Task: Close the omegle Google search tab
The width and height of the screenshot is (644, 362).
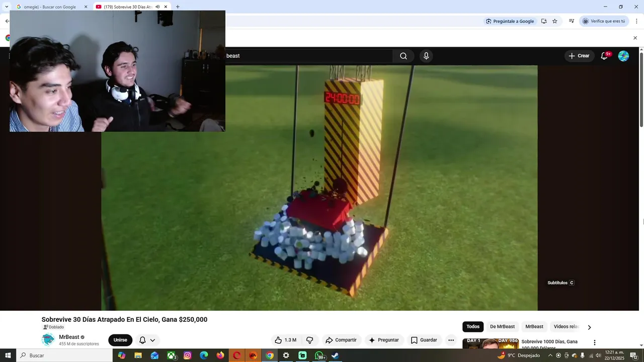Action: (86, 7)
